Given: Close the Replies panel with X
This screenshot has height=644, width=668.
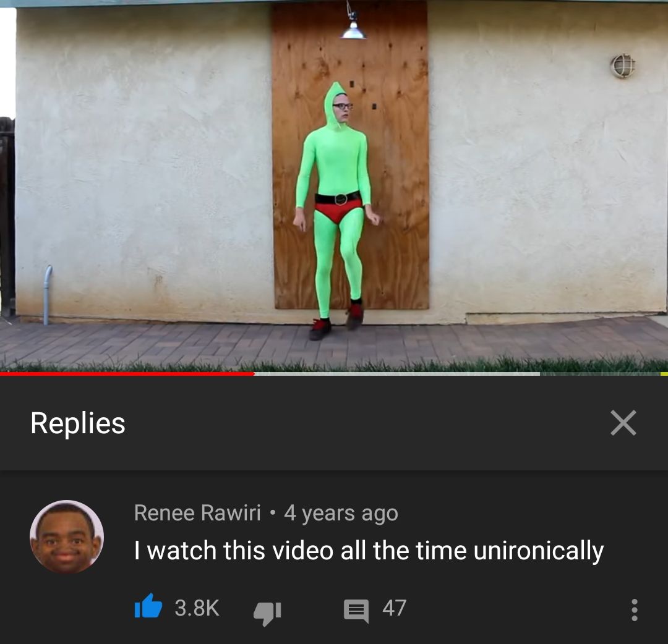Looking at the screenshot, I should point(623,423).
